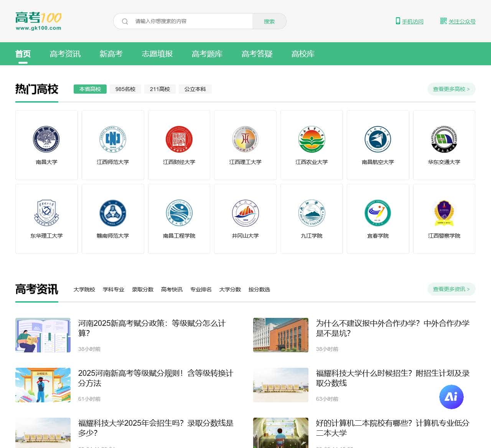
Task: Click the 南昌大学 emblem
Action: coord(46,139)
